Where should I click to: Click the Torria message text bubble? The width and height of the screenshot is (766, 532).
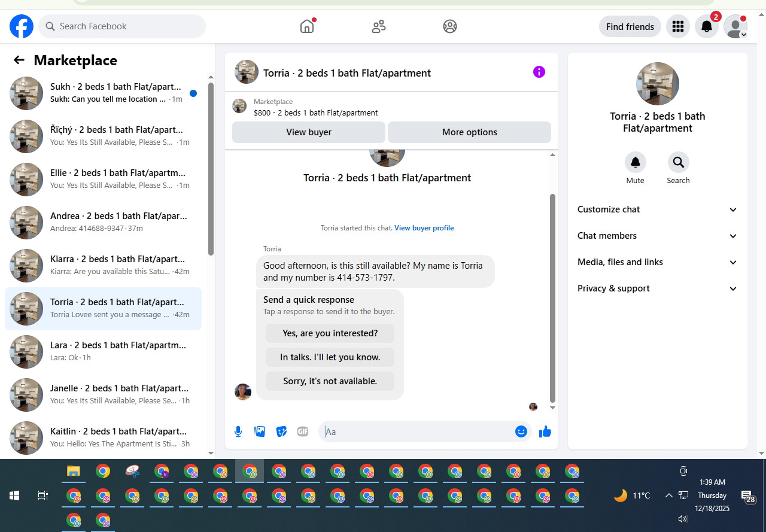tap(375, 271)
